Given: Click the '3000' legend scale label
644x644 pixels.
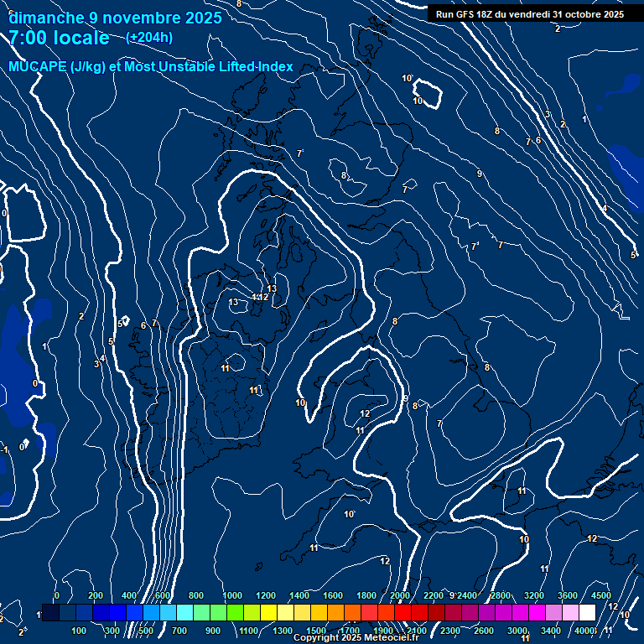Looking at the screenshot, I should click(x=517, y=631).
